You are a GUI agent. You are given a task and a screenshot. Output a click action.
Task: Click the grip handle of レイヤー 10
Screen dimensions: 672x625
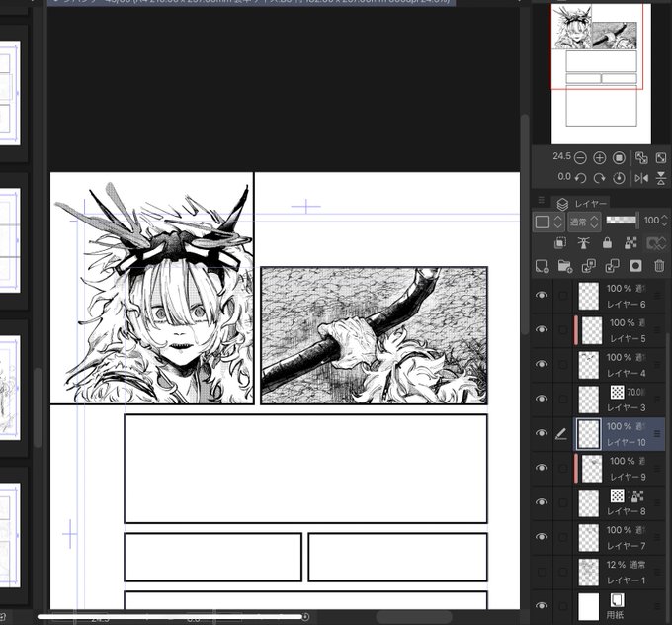click(x=657, y=434)
